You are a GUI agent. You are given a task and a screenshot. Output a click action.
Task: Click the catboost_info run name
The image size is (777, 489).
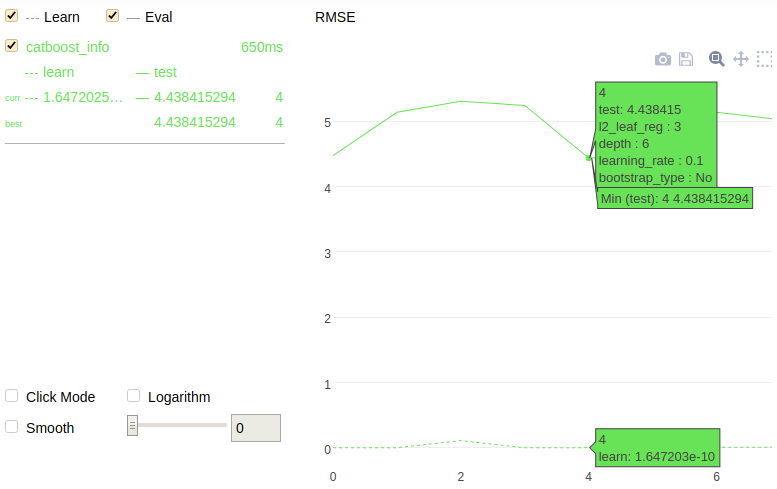(x=68, y=47)
